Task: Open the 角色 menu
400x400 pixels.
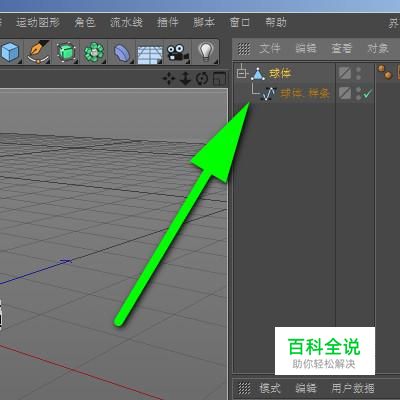Action: (85, 23)
